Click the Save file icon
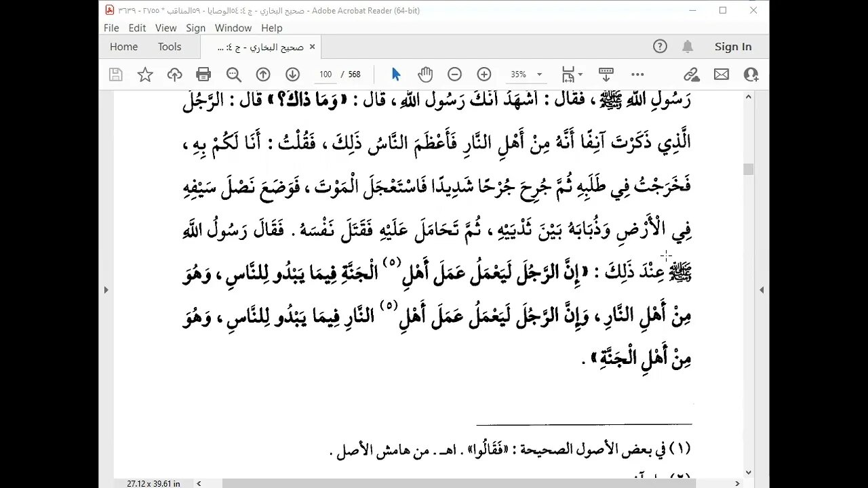This screenshot has width=868, height=488. (x=116, y=75)
